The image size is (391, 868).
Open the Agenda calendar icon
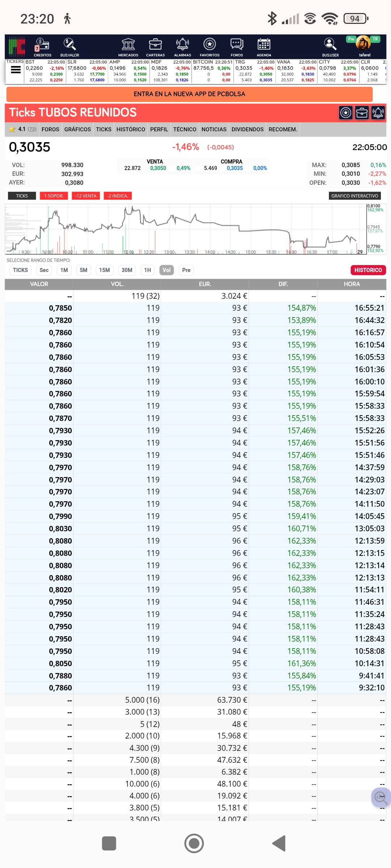click(264, 47)
